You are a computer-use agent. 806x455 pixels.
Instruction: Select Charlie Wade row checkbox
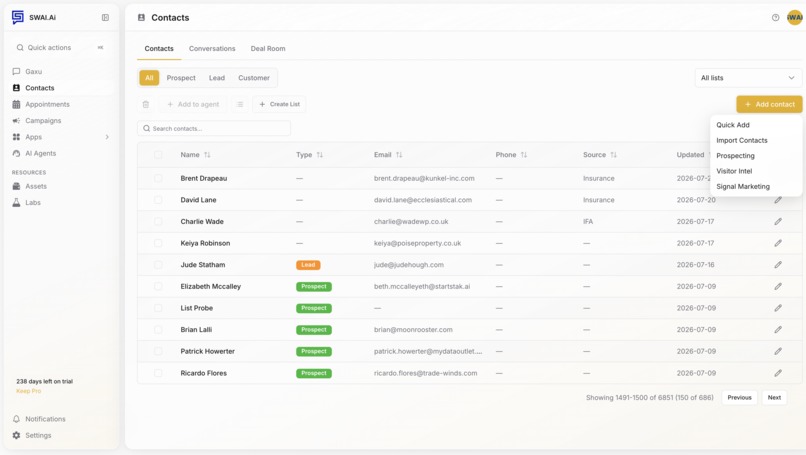[158, 222]
